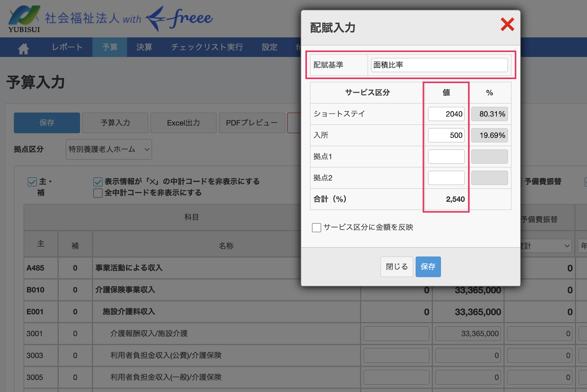Click the 拠点2 value field

tap(446, 178)
